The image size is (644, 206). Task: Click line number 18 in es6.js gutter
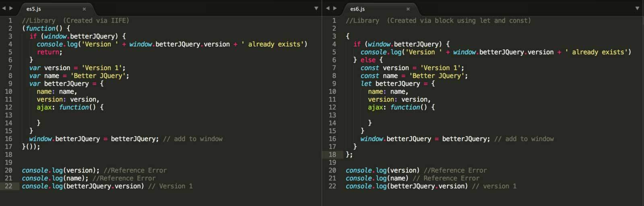point(332,154)
